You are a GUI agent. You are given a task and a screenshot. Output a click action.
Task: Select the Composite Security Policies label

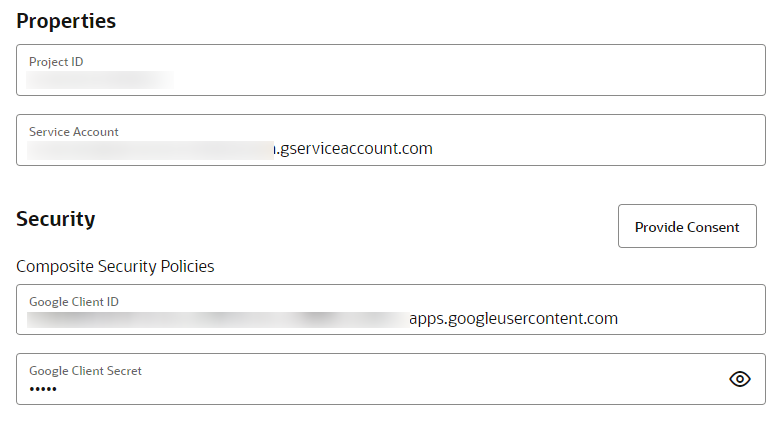[x=115, y=266]
